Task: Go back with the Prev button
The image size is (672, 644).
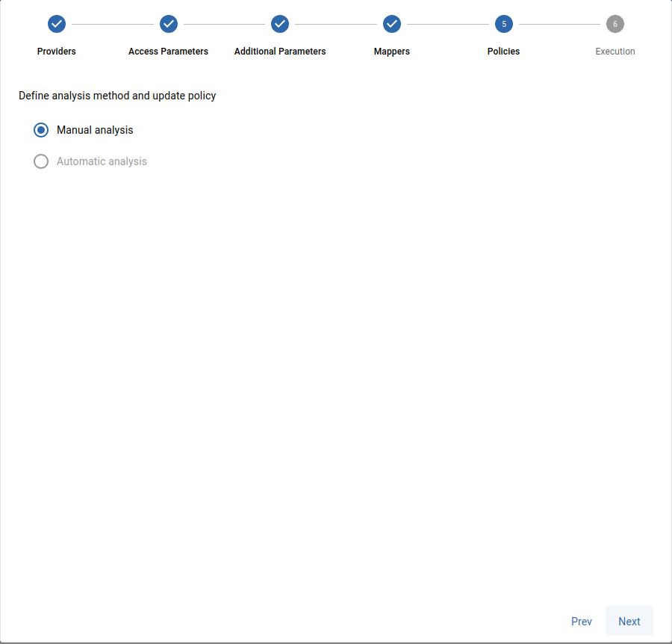Action: tap(582, 622)
